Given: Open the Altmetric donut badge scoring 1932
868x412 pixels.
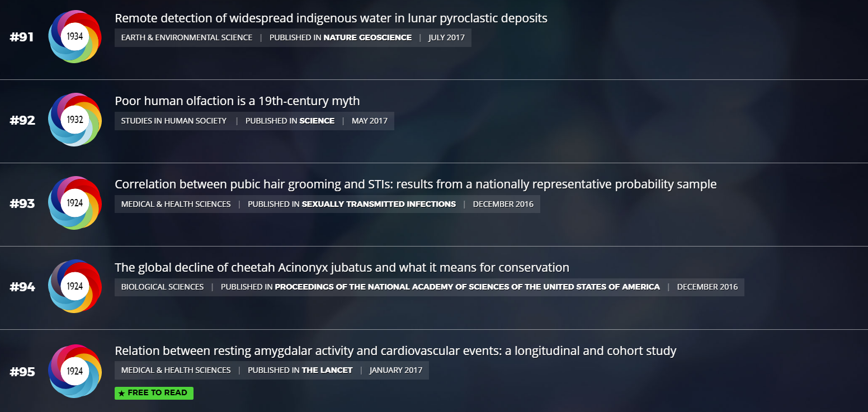Looking at the screenshot, I should coord(75,120).
